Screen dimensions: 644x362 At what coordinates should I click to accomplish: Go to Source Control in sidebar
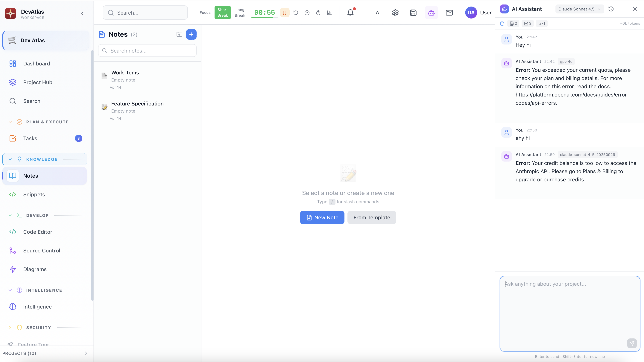[x=42, y=250]
